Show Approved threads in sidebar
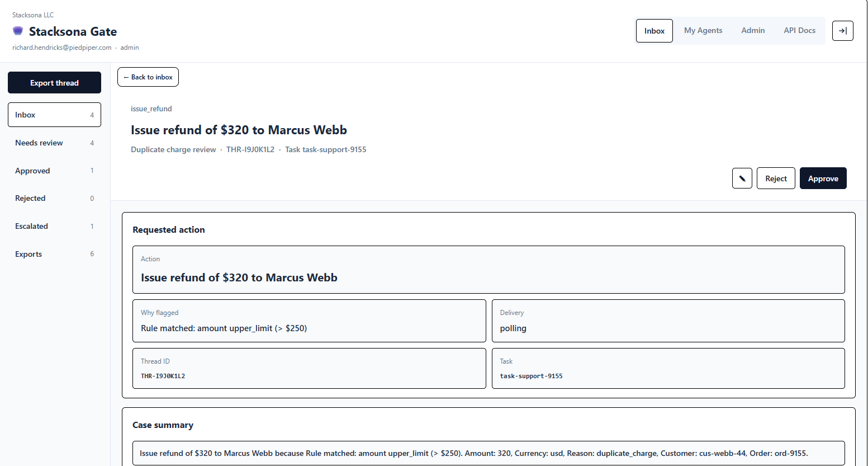 [x=54, y=171]
